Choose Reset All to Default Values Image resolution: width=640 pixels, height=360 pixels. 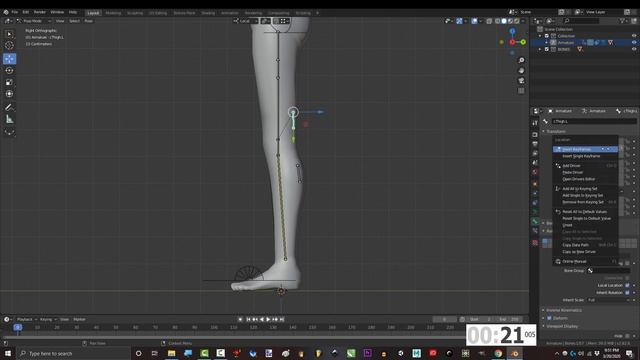[585, 212]
